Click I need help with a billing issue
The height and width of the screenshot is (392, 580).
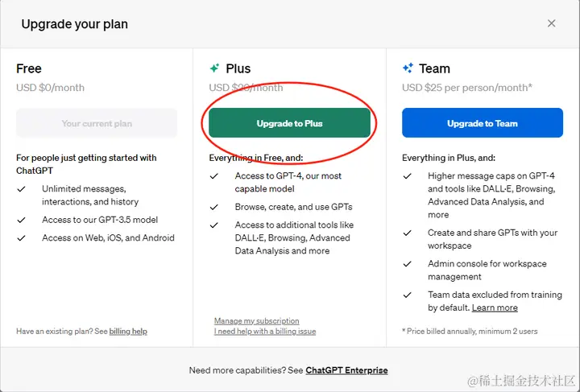click(265, 331)
